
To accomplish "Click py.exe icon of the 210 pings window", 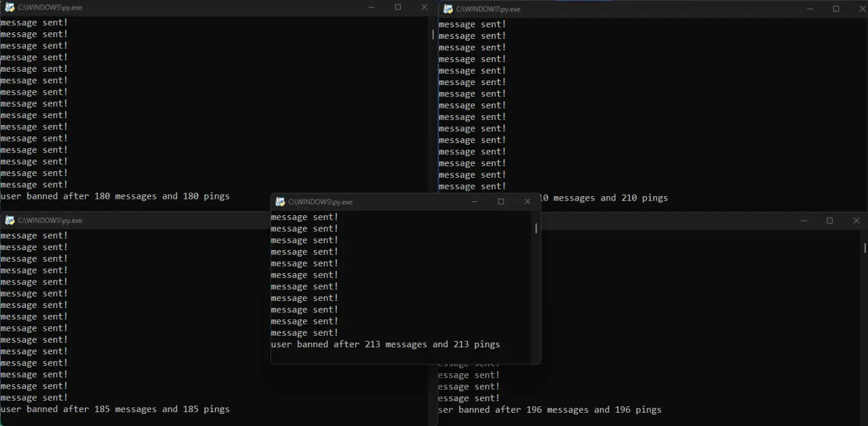I will point(448,9).
